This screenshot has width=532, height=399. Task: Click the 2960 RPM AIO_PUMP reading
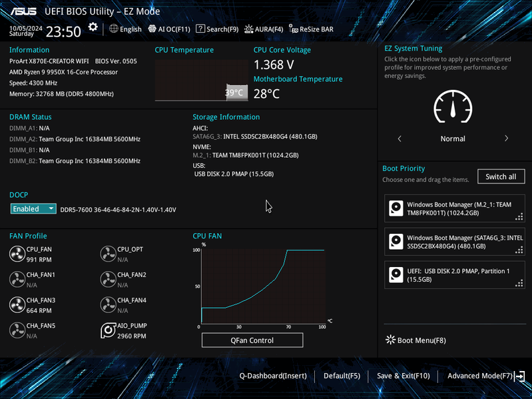(132, 336)
